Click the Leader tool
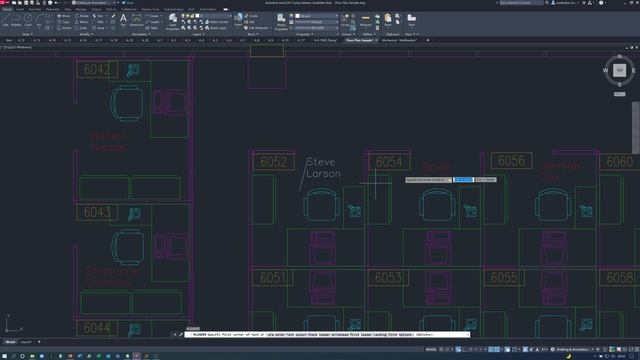640x360 pixels. [x=152, y=22]
